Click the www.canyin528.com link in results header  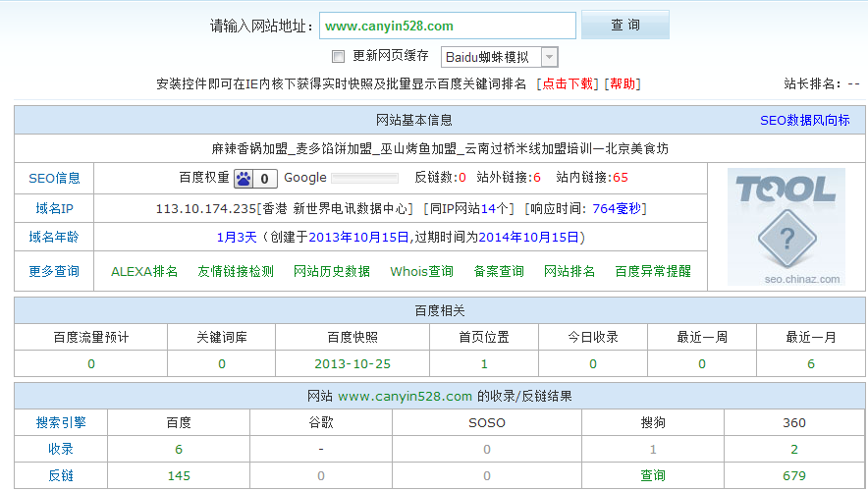(x=405, y=397)
